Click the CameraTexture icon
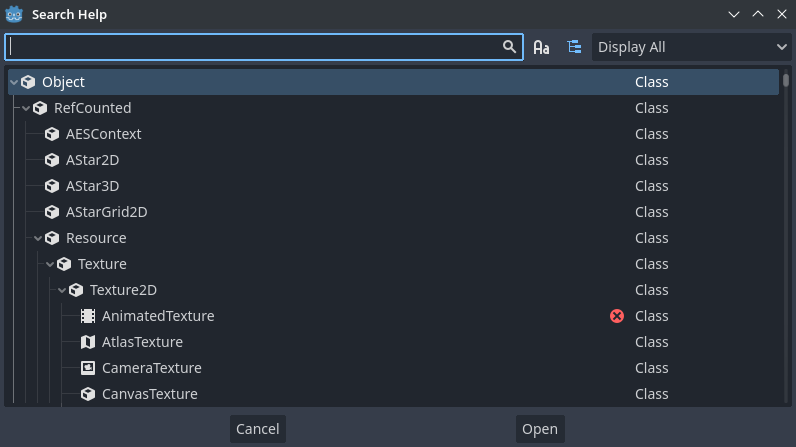This screenshot has height=447, width=796. coord(88,368)
